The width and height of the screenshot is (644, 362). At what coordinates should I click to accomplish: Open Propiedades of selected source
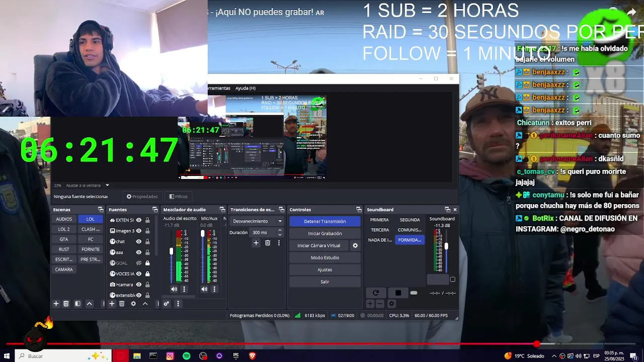142,197
